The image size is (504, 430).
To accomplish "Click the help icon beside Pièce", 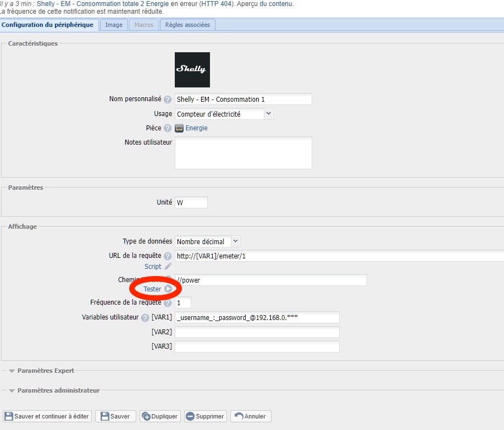I will [168, 128].
